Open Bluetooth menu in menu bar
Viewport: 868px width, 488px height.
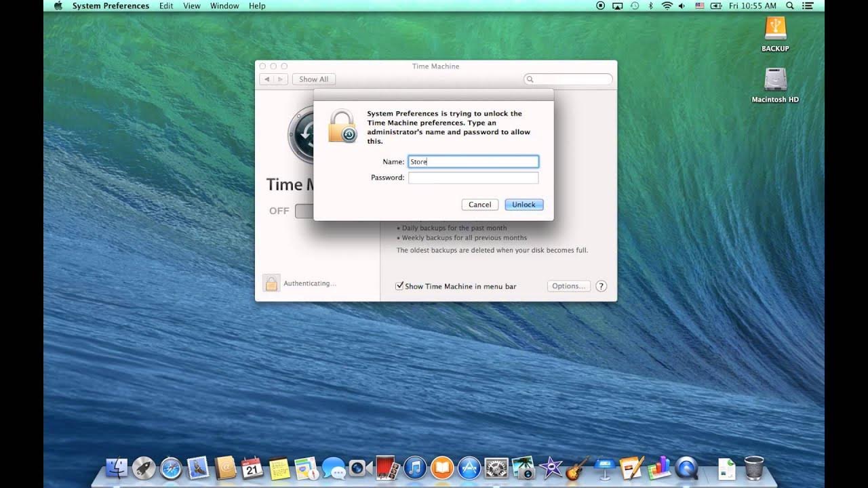(x=651, y=5)
